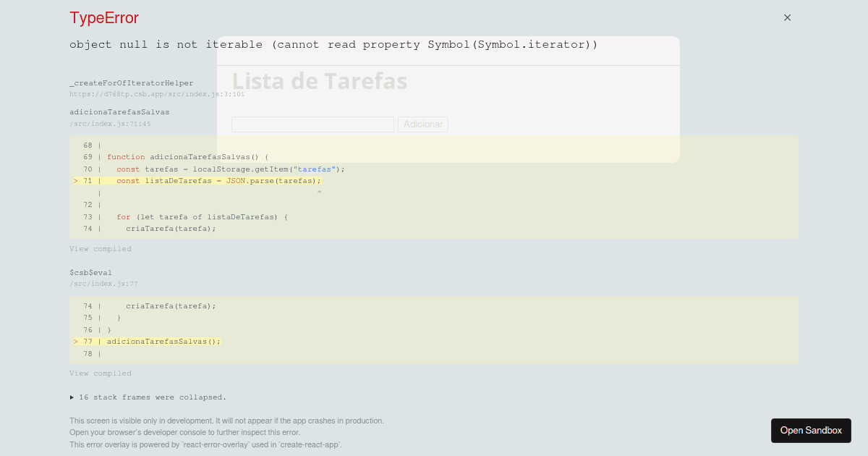Select the adicionaTarefasSalvas stack frame
Image resolution: width=868 pixels, height=456 pixels.
(119, 111)
